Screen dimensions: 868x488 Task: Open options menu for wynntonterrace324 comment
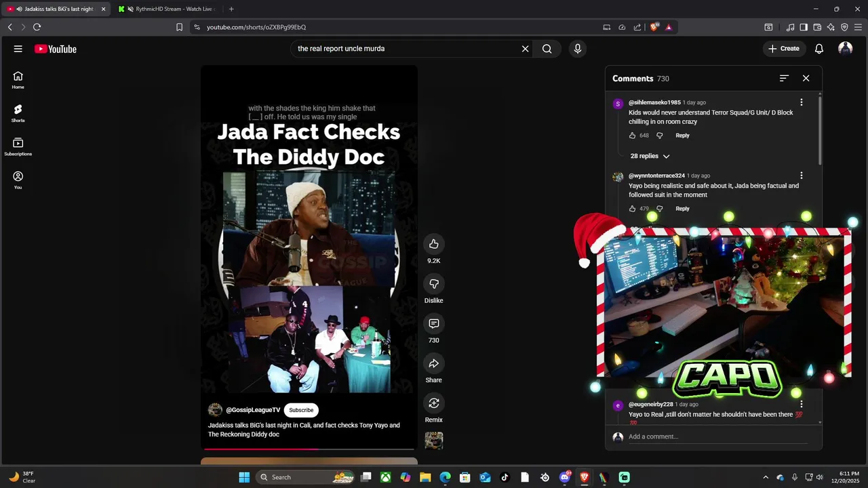point(802,176)
